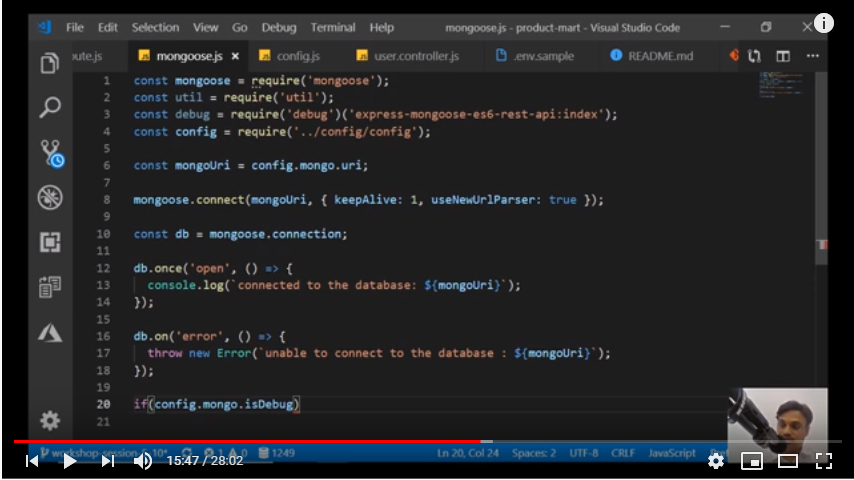This screenshot has height=480, width=854.
Task: Skip to the next video
Action: pos(107,461)
